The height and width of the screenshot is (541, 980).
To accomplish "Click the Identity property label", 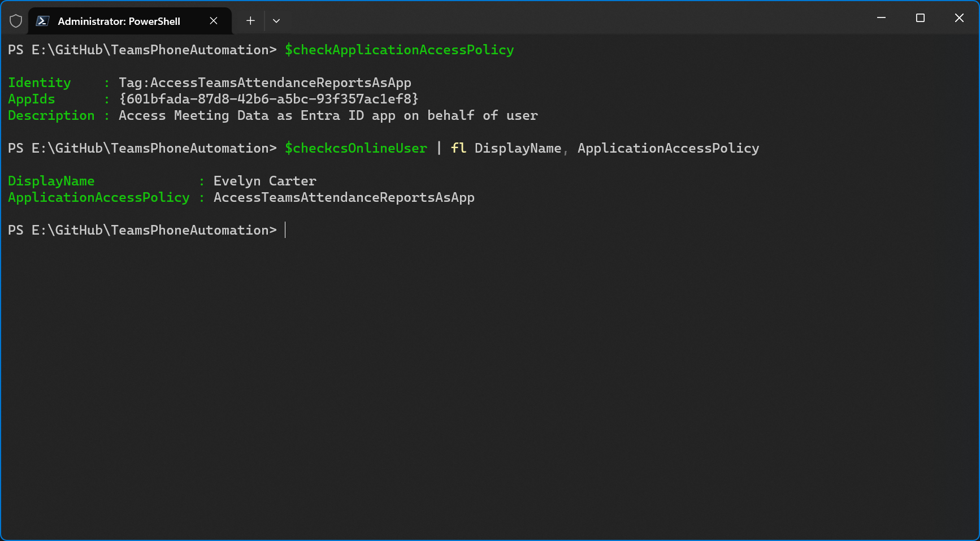I will (40, 83).
